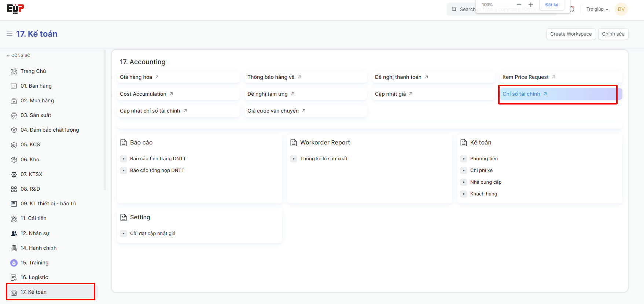Toggle sidebar with hamburger menu icon
Image resolution: width=644 pixels, height=304 pixels.
pyautogui.click(x=10, y=34)
